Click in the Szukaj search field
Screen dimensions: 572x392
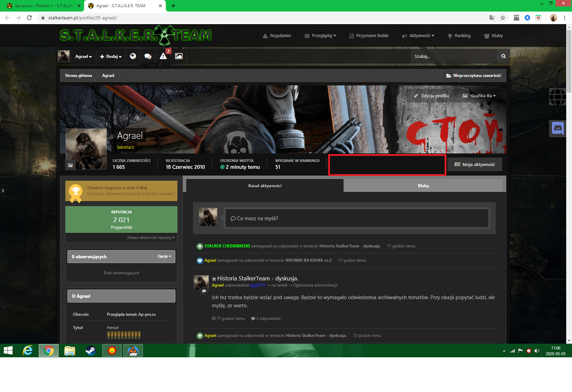(454, 56)
